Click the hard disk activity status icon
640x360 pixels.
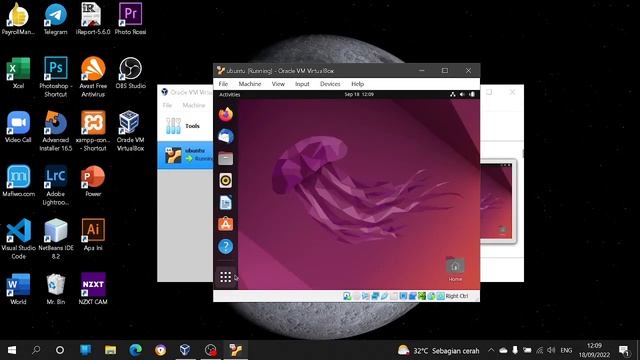(x=347, y=296)
